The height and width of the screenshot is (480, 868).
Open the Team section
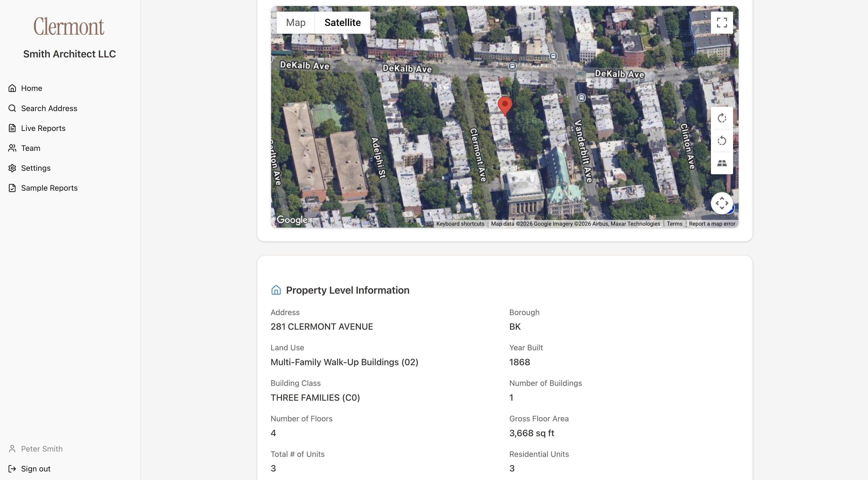[x=30, y=148]
